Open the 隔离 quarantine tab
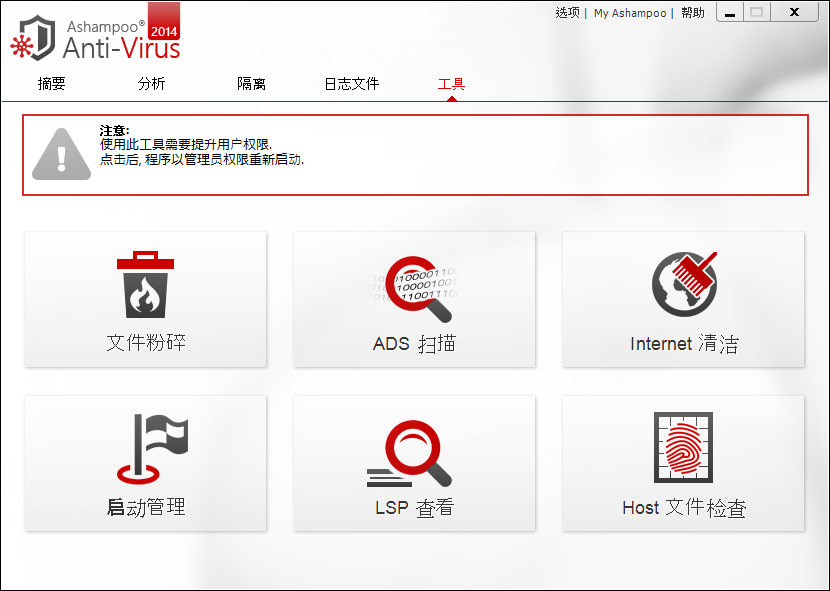The image size is (830, 591). pyautogui.click(x=251, y=84)
